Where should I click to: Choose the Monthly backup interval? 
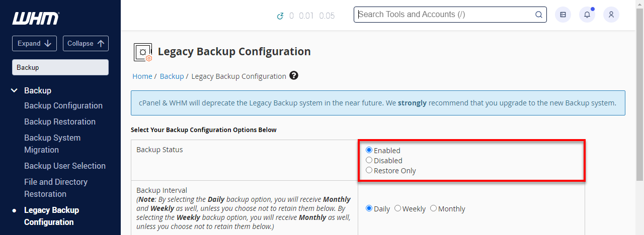[x=434, y=208]
